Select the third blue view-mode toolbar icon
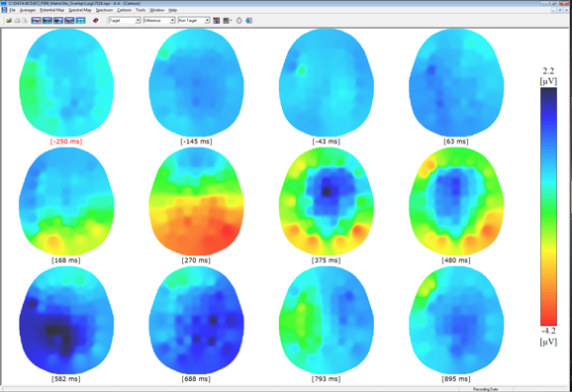 click(x=58, y=21)
